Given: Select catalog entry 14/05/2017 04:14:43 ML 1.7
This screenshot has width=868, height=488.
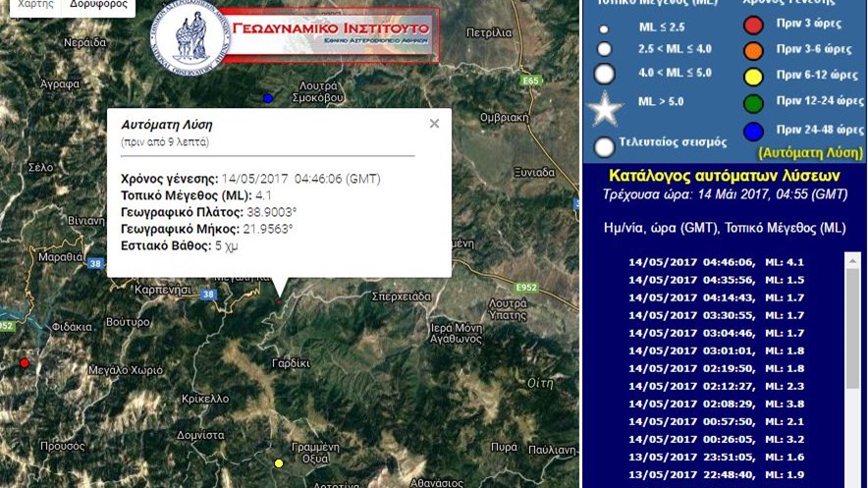Looking at the screenshot, I should (x=716, y=298).
